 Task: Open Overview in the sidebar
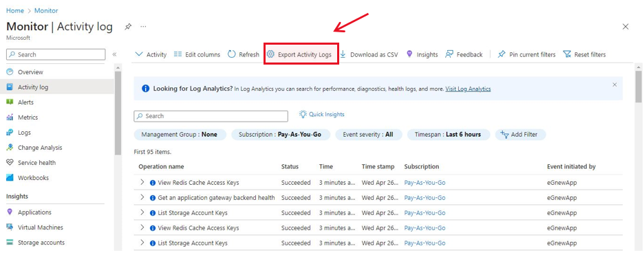[30, 72]
